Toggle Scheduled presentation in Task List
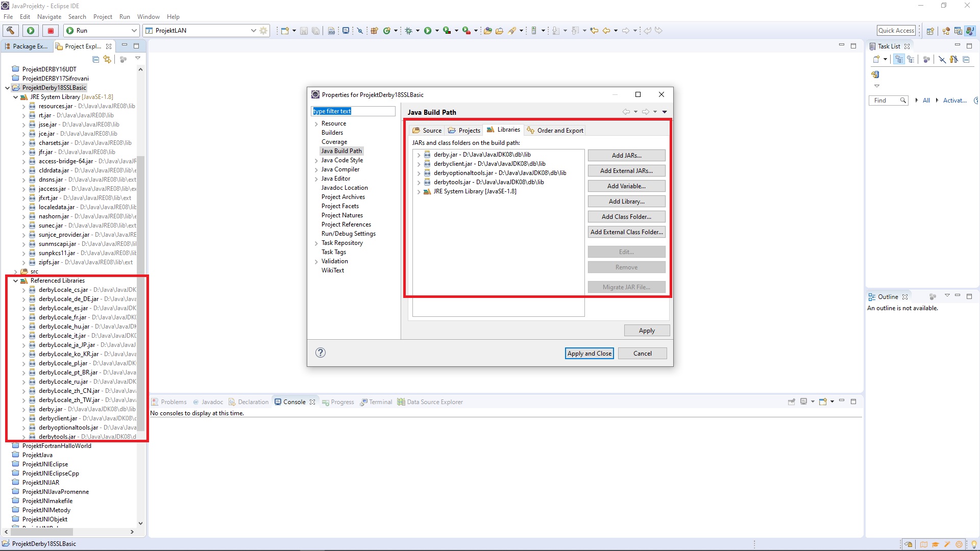 point(911,59)
